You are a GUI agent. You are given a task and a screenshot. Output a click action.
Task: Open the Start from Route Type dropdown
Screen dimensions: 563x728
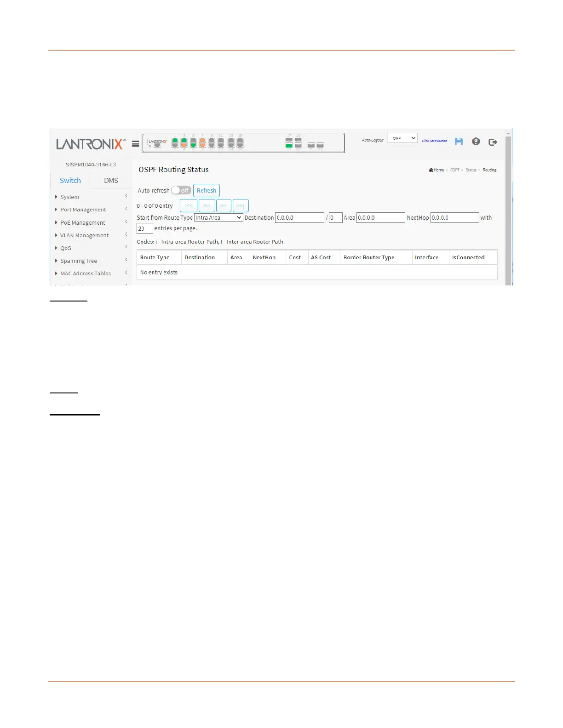coord(218,218)
